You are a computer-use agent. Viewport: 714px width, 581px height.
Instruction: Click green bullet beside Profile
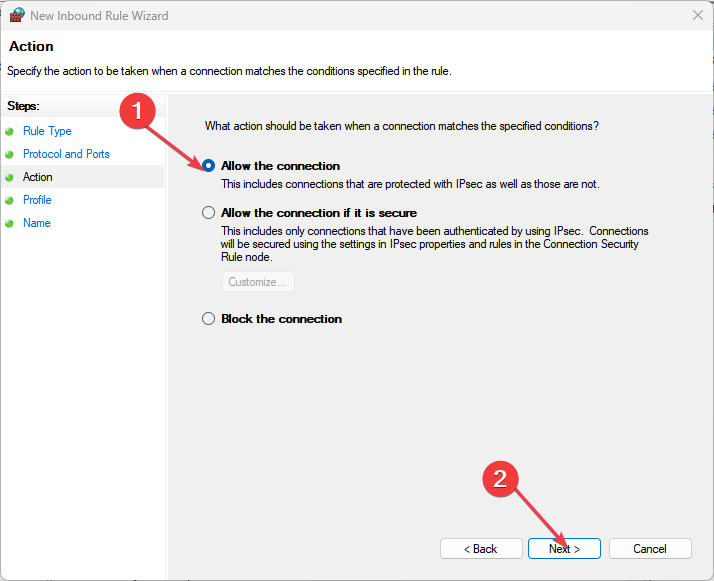tap(9, 200)
